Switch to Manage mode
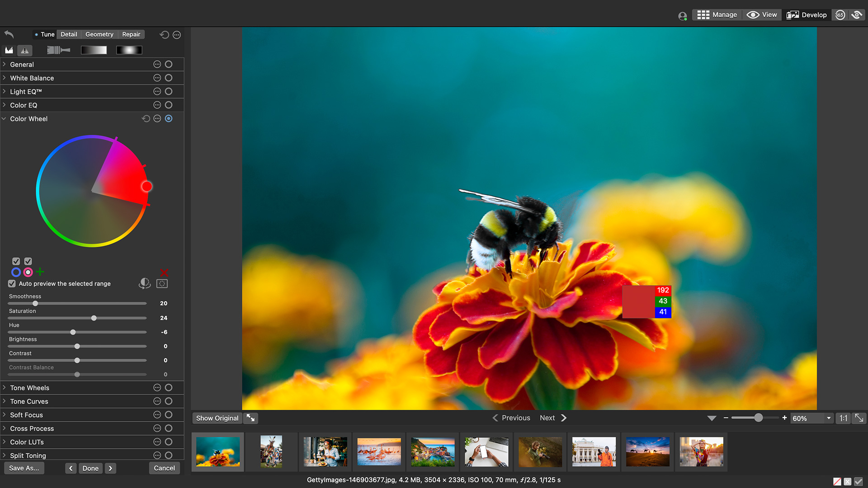Image resolution: width=868 pixels, height=488 pixels. [x=717, y=15]
